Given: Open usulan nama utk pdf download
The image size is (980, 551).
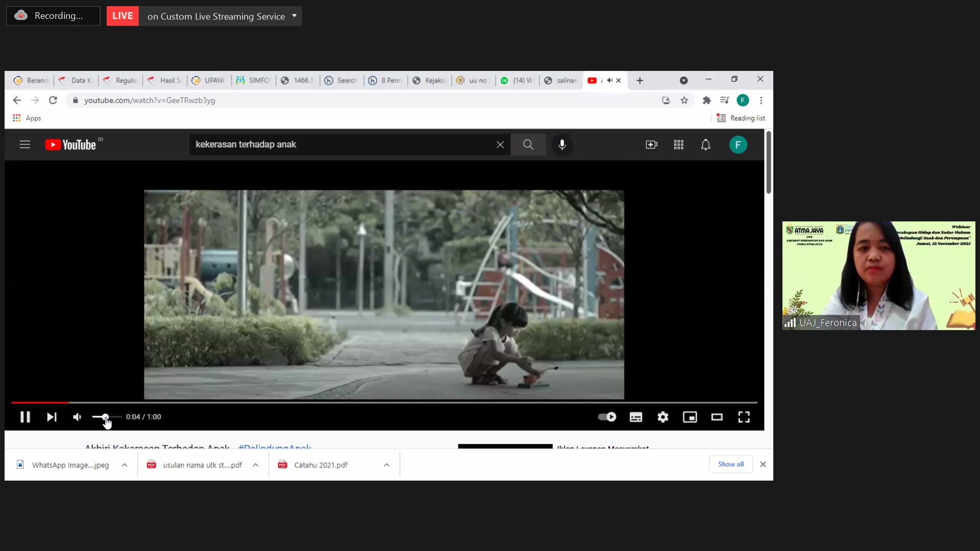Looking at the screenshot, I should coord(195,465).
